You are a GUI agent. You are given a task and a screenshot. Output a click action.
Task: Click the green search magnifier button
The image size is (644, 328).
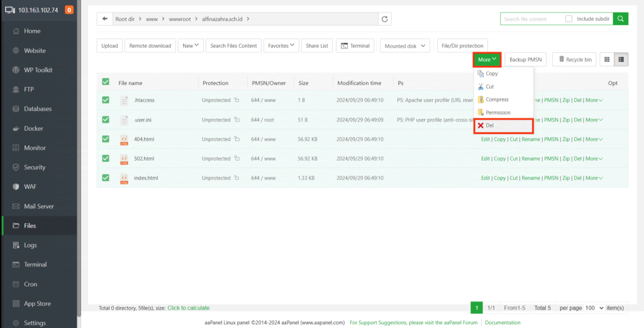621,19
